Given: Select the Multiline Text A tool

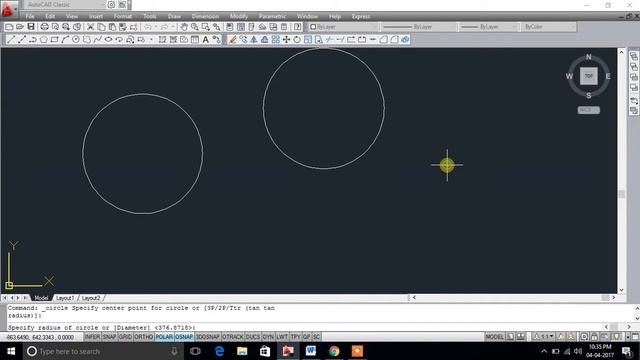Looking at the screenshot, I should click(206, 40).
